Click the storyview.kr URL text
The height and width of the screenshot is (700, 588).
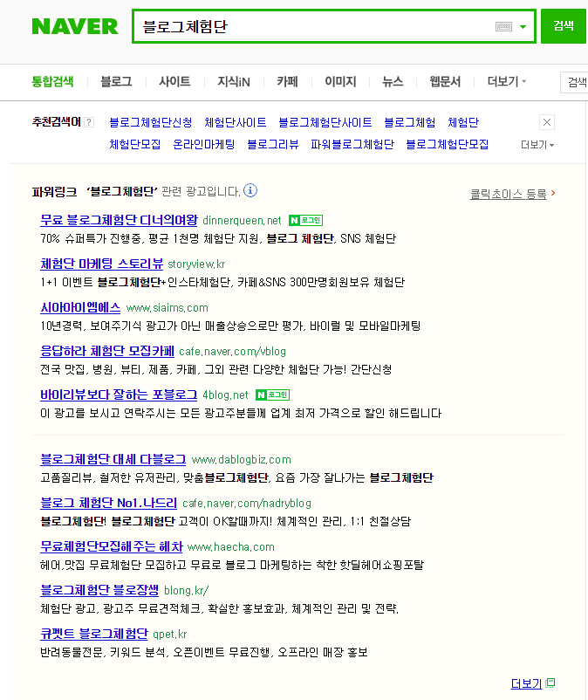coord(196,264)
